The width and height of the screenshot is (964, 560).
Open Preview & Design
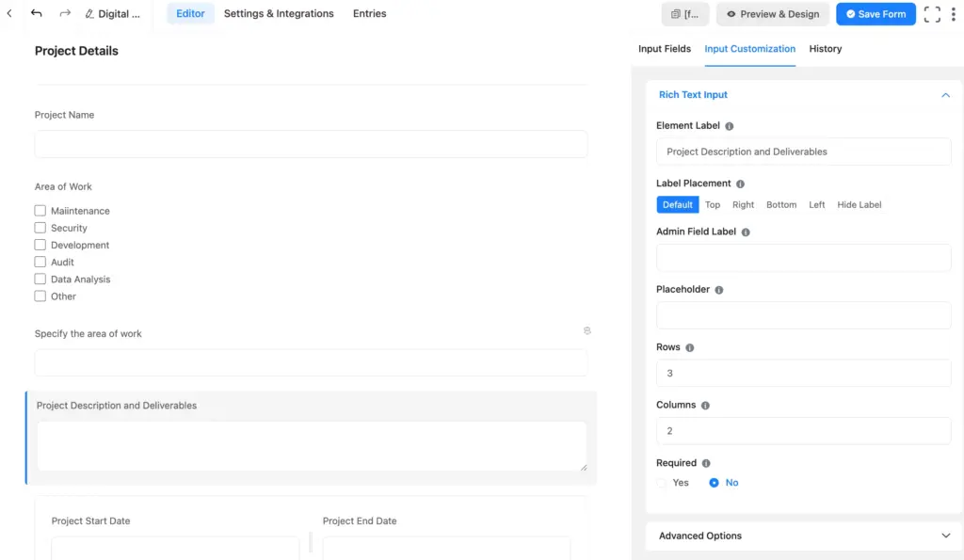click(773, 14)
